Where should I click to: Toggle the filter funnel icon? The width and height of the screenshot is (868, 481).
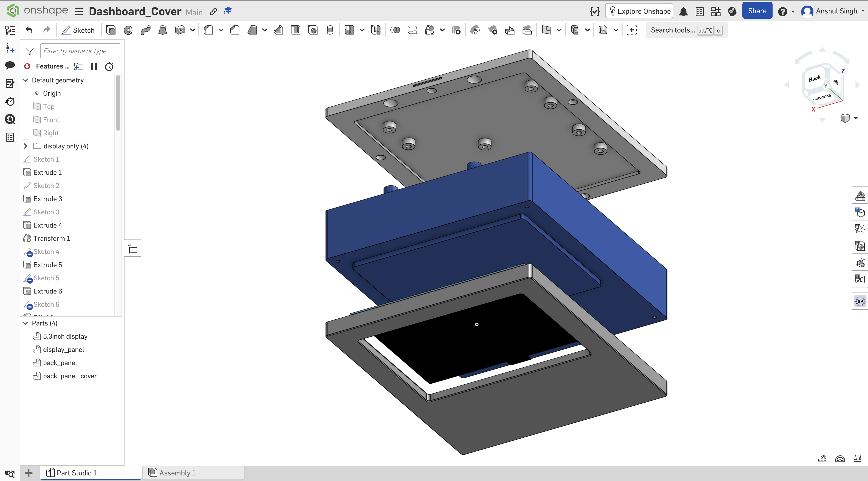tap(30, 51)
